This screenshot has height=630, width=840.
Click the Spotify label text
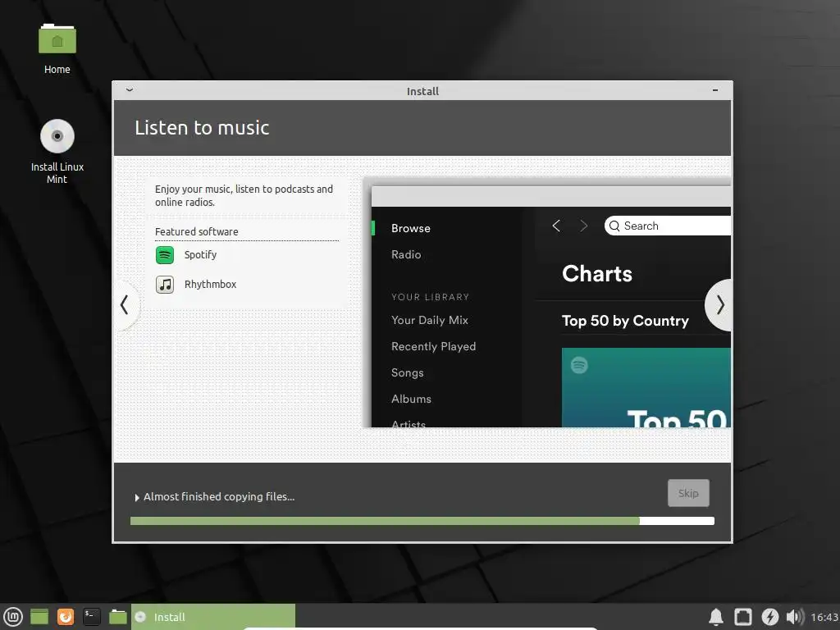(200, 255)
